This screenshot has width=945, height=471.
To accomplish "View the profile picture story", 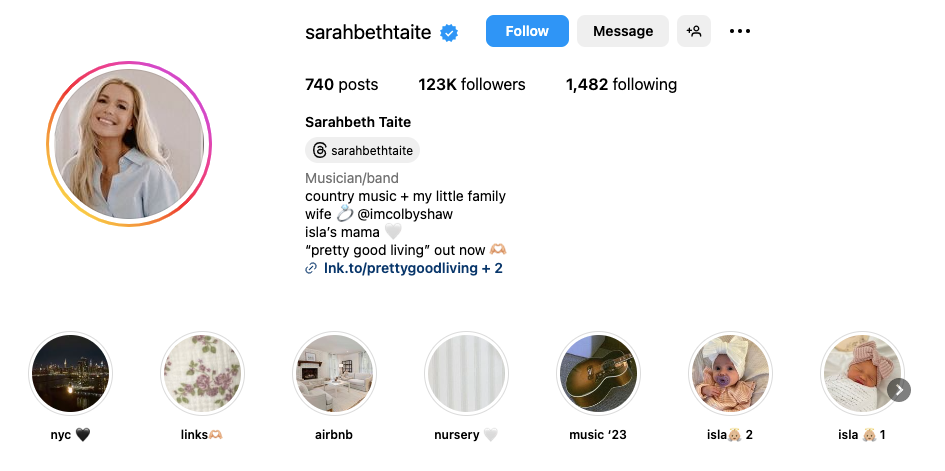I will (129, 144).
